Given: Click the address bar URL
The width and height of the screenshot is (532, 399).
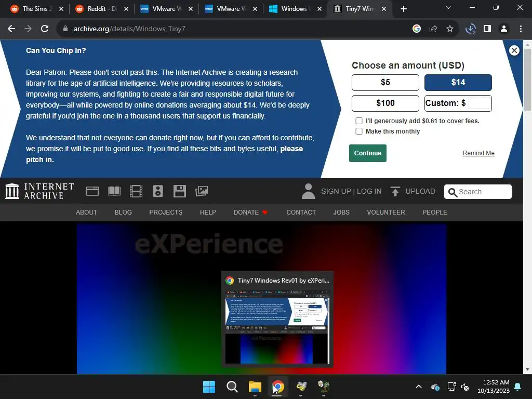Looking at the screenshot, I should pos(129,29).
